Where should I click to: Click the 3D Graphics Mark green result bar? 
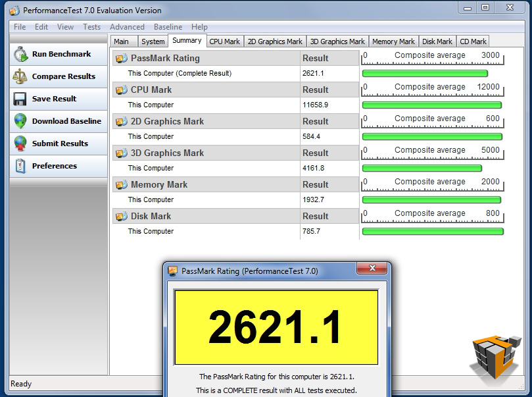point(422,168)
